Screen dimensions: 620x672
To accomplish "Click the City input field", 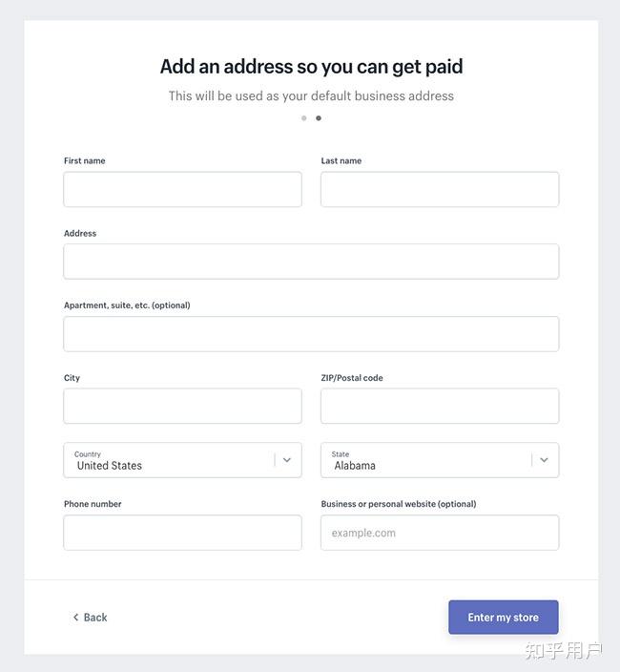I will [x=182, y=406].
